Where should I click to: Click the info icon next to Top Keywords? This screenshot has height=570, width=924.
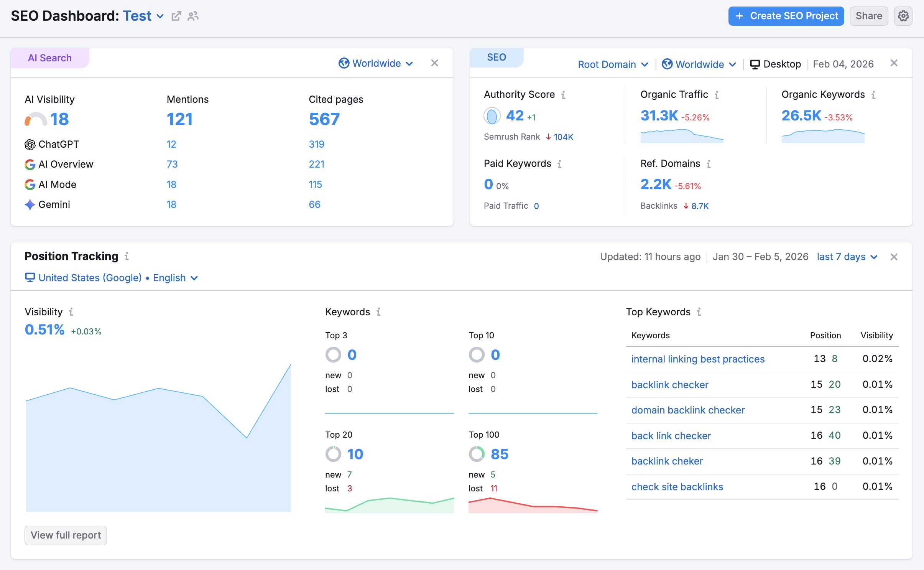click(700, 312)
